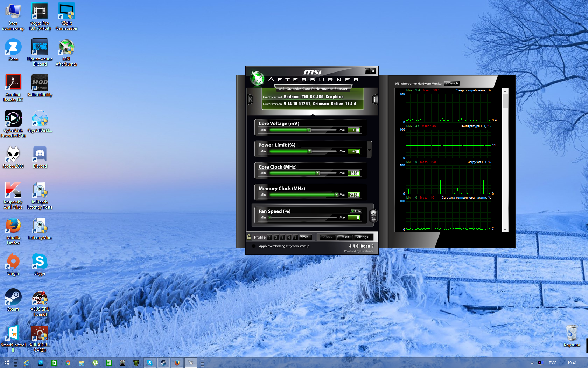Select the Recycle Bin (Корзина) icon

pyautogui.click(x=572, y=336)
